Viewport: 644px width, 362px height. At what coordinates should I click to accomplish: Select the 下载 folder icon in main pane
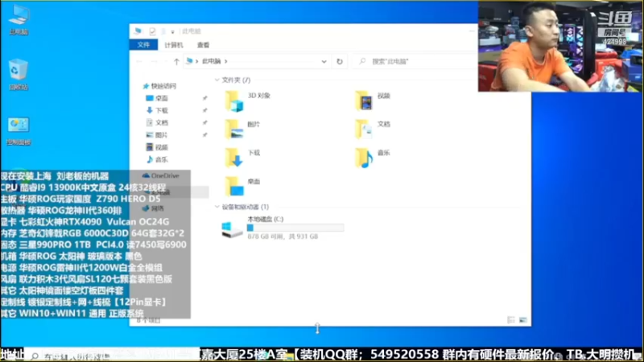pyautogui.click(x=234, y=158)
